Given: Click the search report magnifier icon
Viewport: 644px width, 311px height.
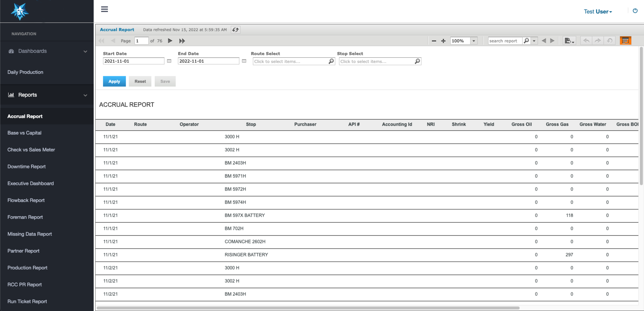Looking at the screenshot, I should [526, 41].
